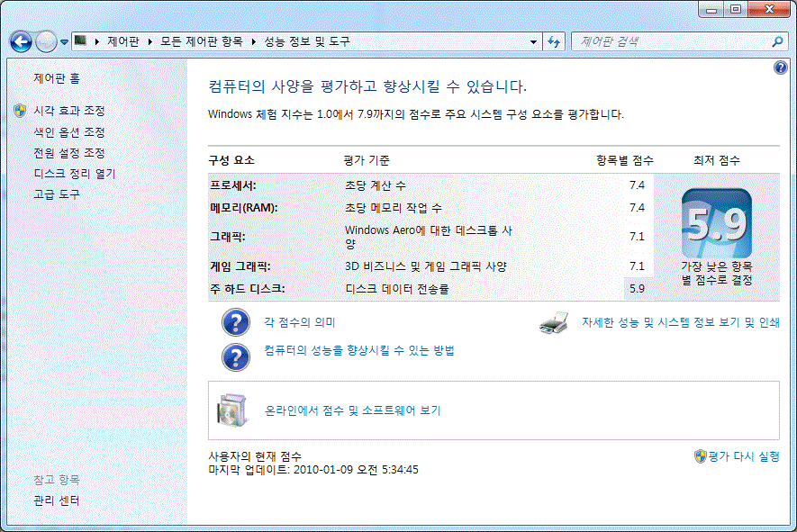
Task: Click the Back navigation arrow button
Action: (21, 41)
